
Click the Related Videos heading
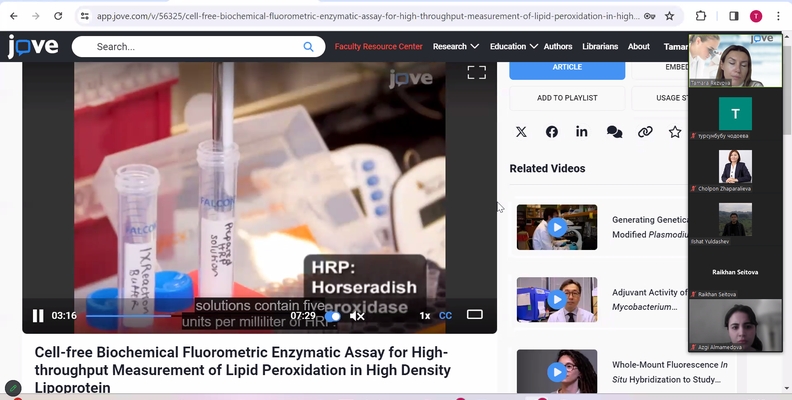547,169
